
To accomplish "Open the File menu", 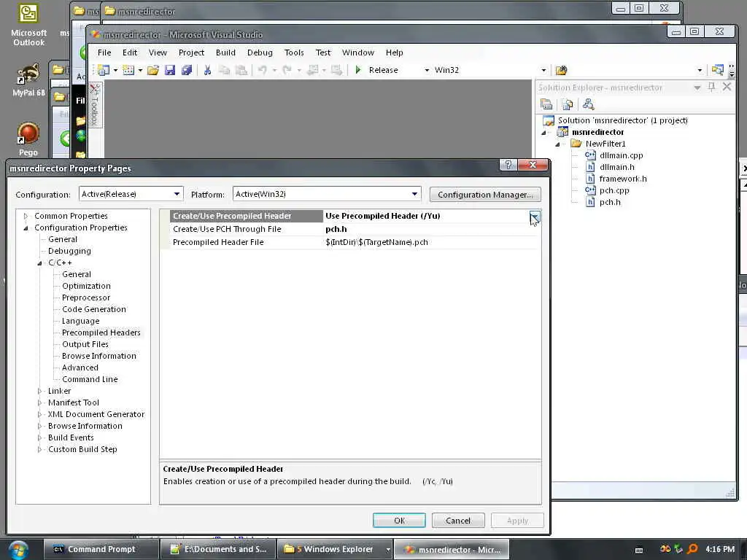I will pyautogui.click(x=104, y=52).
